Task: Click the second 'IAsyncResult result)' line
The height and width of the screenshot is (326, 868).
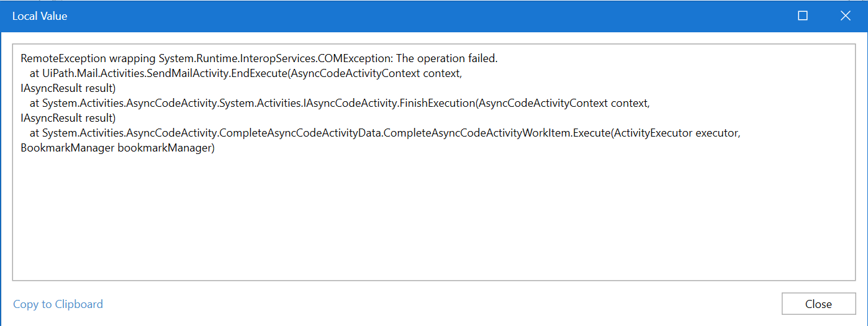Action: pyautogui.click(x=68, y=118)
